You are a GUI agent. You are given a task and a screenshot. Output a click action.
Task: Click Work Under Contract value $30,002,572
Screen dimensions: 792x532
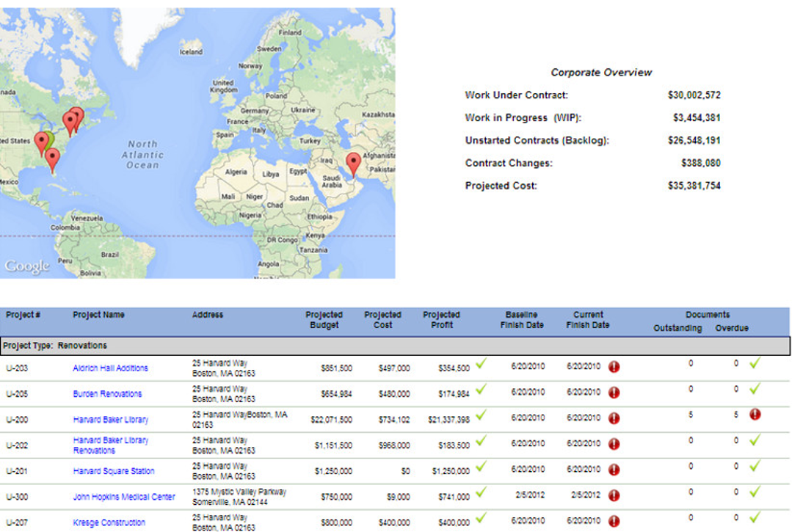tap(694, 95)
